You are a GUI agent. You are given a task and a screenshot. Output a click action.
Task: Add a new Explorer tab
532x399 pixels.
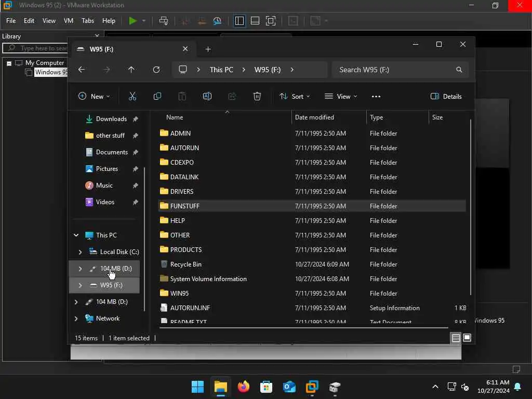coord(208,49)
